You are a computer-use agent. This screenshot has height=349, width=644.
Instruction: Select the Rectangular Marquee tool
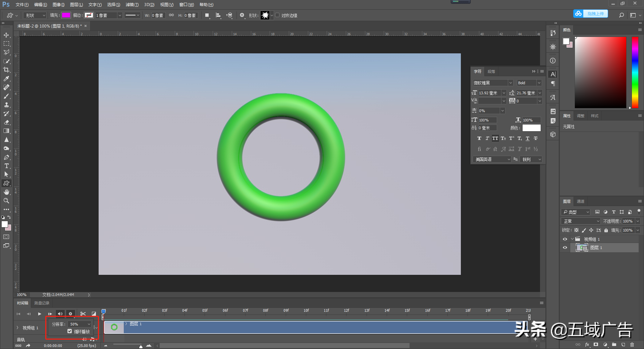[x=6, y=44]
